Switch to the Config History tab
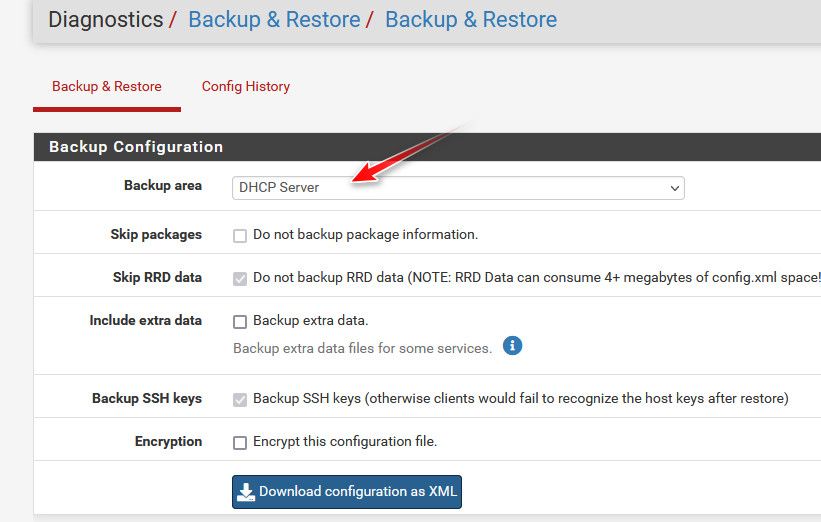Screen dimensions: 821x522 click(x=246, y=86)
